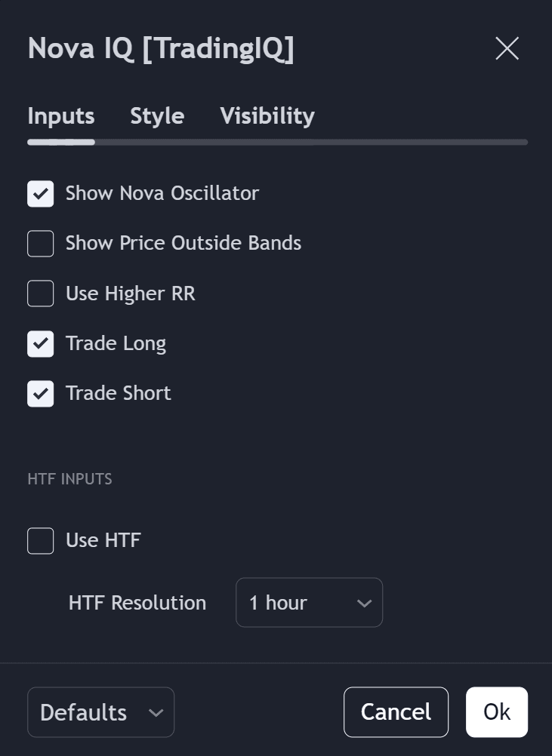Expand the Defaults dropdown menu
The width and height of the screenshot is (552, 756).
100,711
